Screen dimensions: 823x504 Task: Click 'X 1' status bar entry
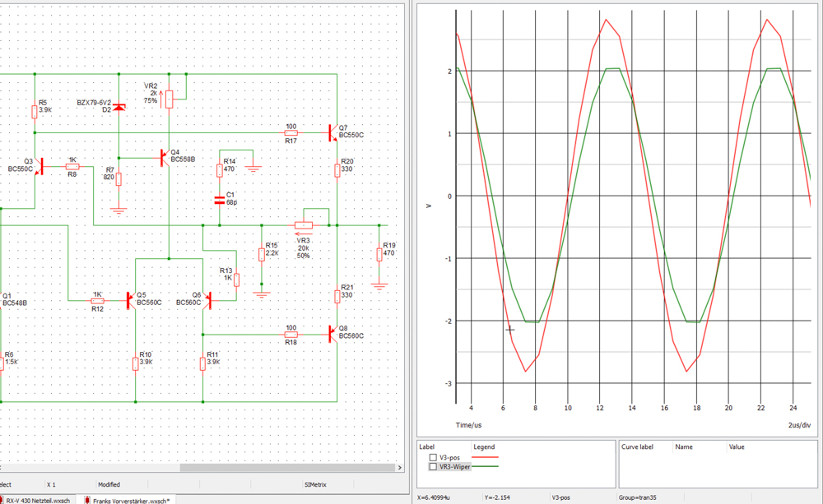pos(51,484)
